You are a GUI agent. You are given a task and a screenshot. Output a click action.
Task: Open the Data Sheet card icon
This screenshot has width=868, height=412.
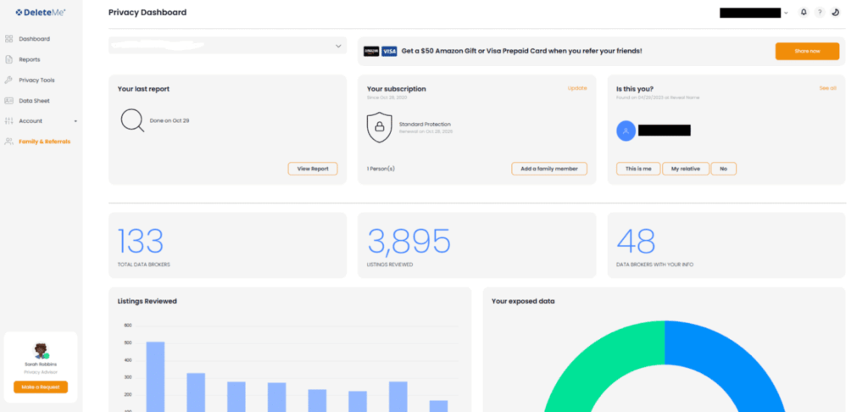(8, 101)
